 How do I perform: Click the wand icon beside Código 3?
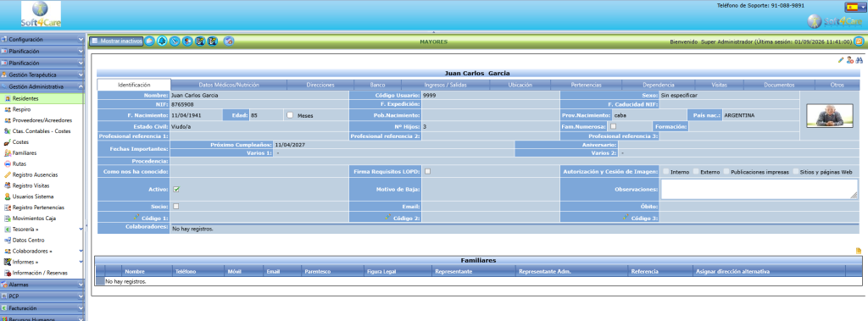[x=626, y=218]
